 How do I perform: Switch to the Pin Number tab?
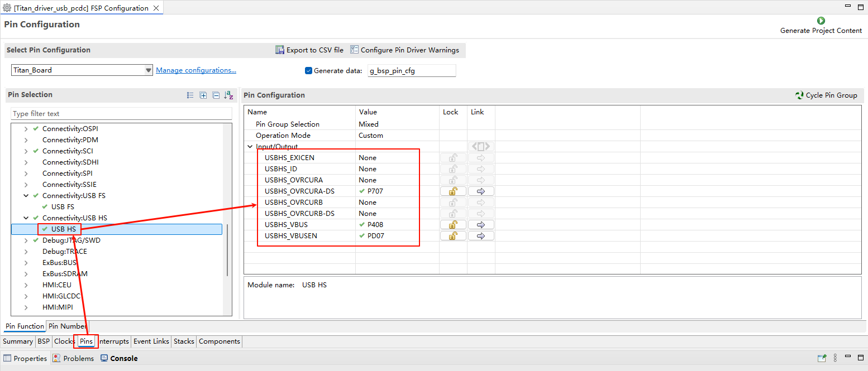[67, 326]
